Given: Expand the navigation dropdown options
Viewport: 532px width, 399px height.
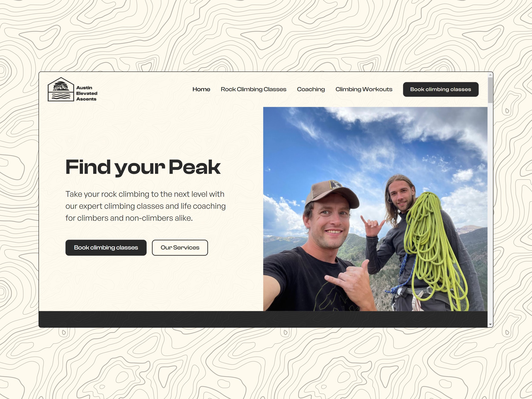Looking at the screenshot, I should tap(253, 89).
